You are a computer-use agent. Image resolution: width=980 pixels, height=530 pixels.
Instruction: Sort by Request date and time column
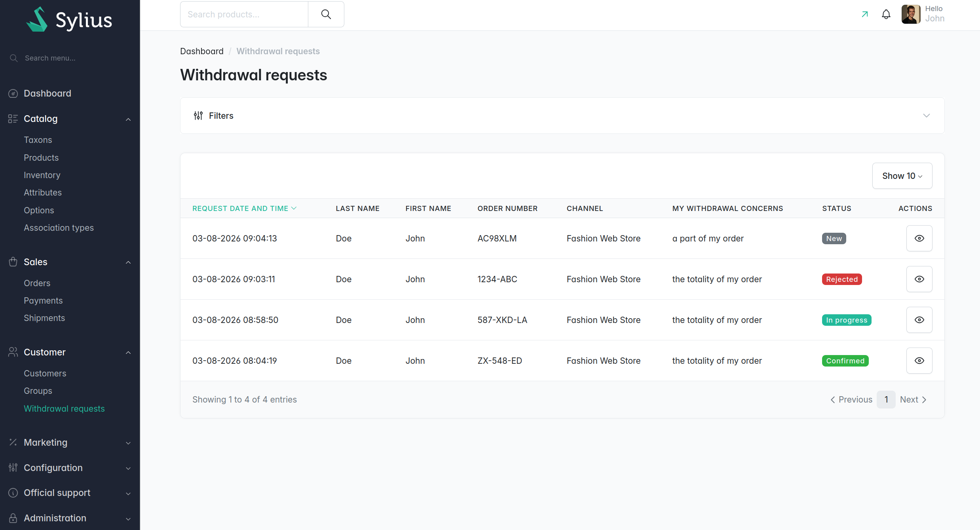click(x=244, y=208)
